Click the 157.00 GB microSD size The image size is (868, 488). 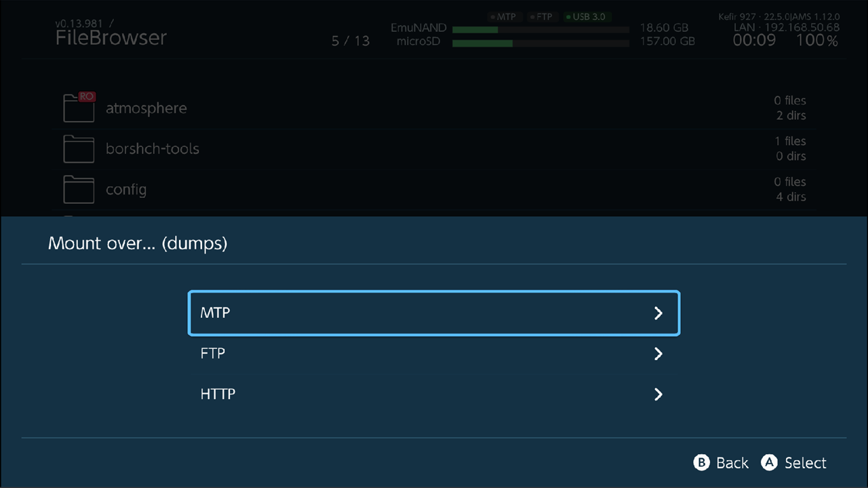click(x=667, y=41)
